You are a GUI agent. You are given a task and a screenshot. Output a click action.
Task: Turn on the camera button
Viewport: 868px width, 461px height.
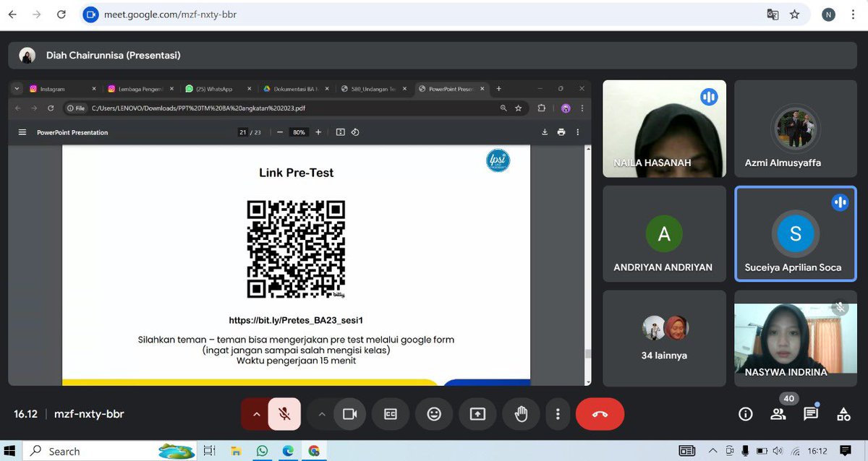[x=350, y=414]
